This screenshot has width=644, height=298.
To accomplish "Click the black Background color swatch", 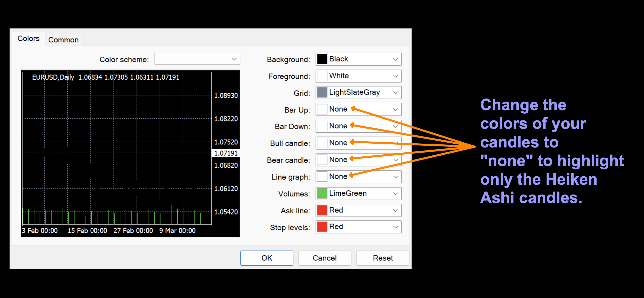I will [x=322, y=59].
